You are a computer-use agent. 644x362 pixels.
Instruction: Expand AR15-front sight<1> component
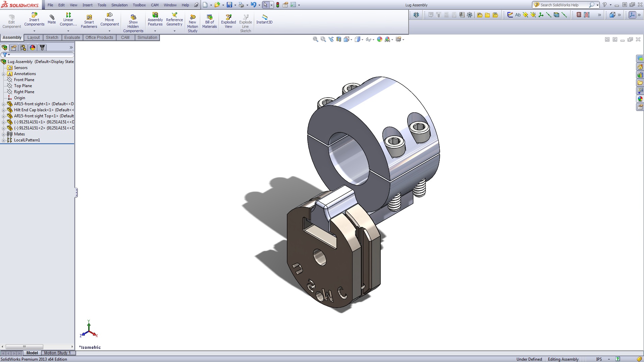tap(3, 104)
